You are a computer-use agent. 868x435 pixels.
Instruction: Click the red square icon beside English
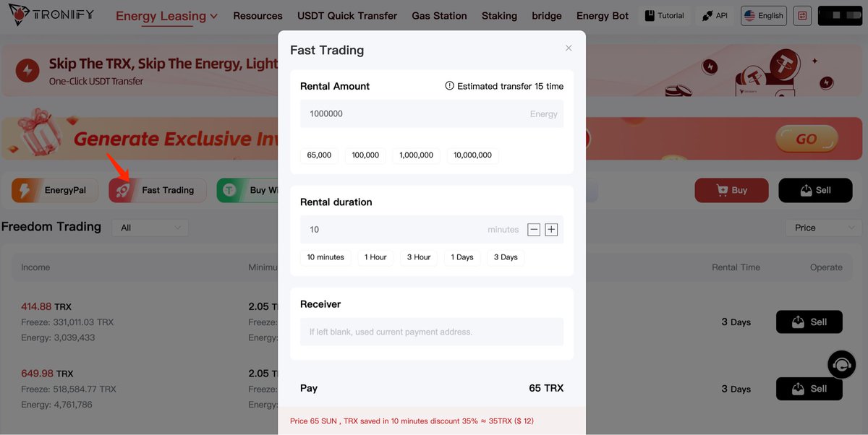801,15
